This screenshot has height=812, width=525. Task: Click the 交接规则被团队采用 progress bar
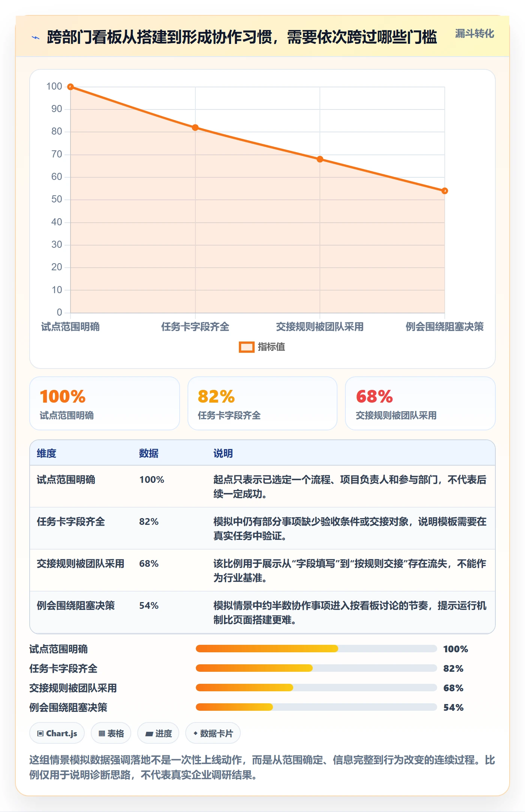pos(316,688)
